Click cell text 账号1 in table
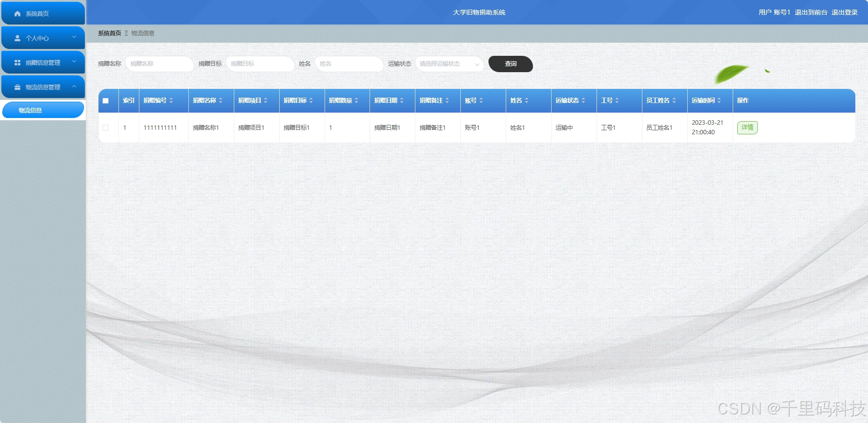868x423 pixels. tap(472, 128)
